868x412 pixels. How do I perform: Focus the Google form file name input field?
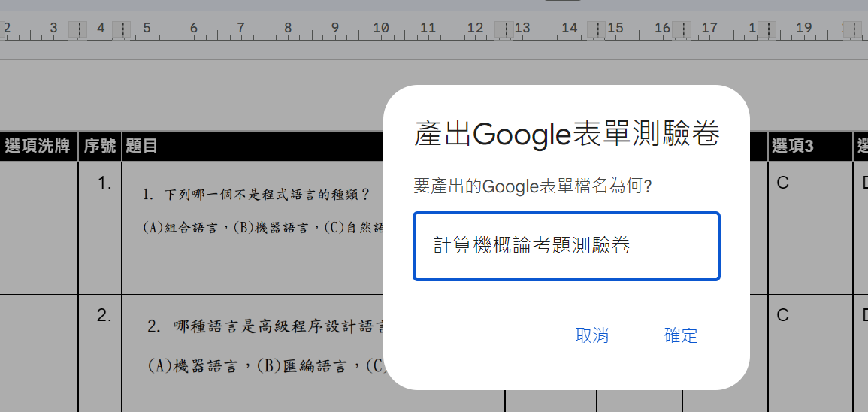(x=566, y=247)
